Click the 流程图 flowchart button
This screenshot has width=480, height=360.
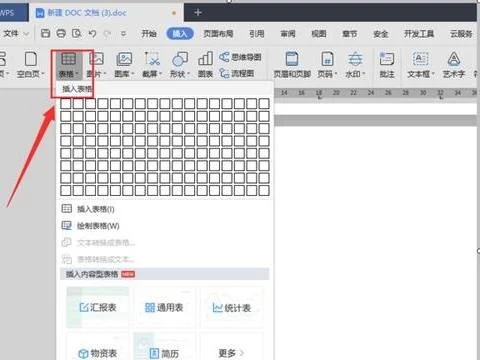pos(237,73)
